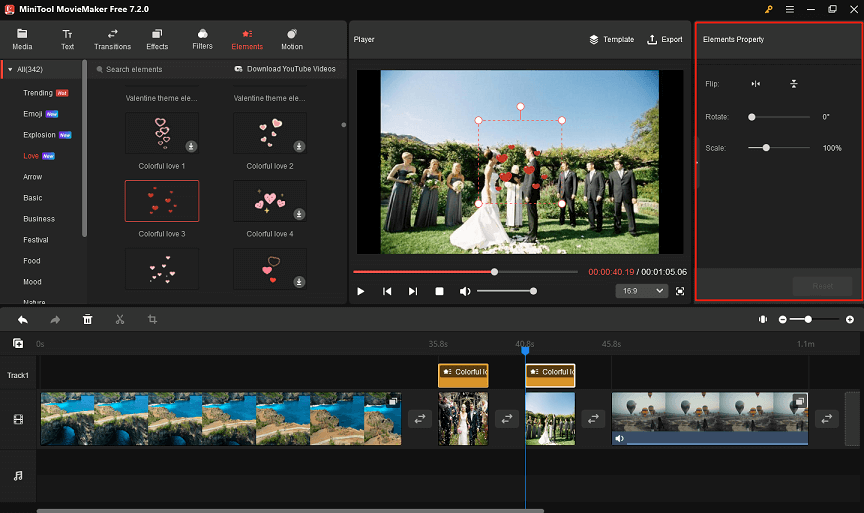
Task: Click the key upgrade icon
Action: pyautogui.click(x=769, y=9)
